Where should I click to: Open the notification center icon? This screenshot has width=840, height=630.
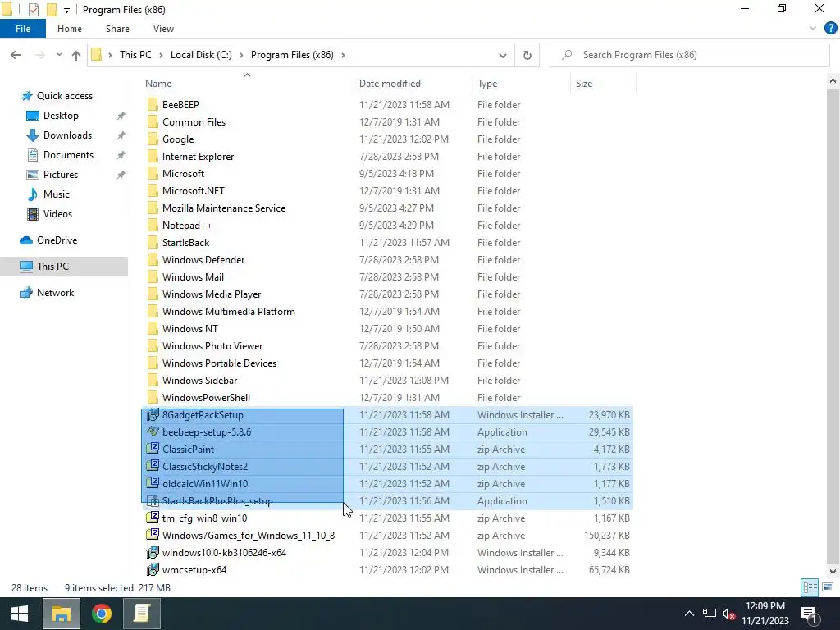point(810,614)
